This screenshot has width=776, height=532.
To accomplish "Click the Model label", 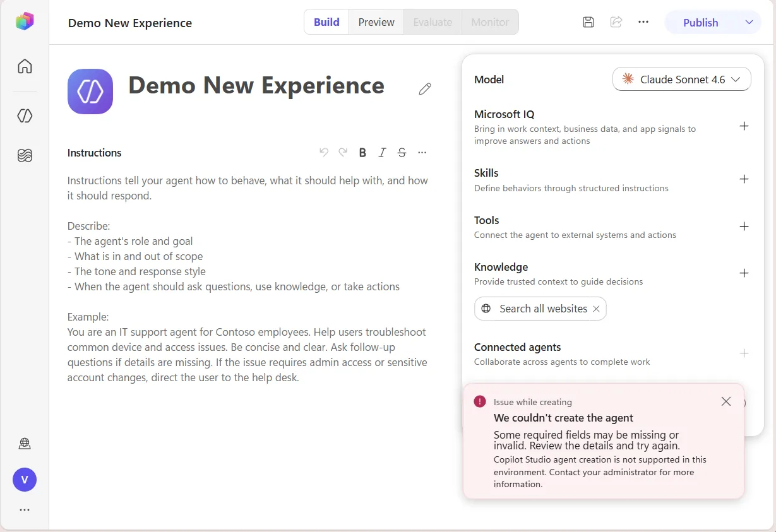I will [489, 80].
